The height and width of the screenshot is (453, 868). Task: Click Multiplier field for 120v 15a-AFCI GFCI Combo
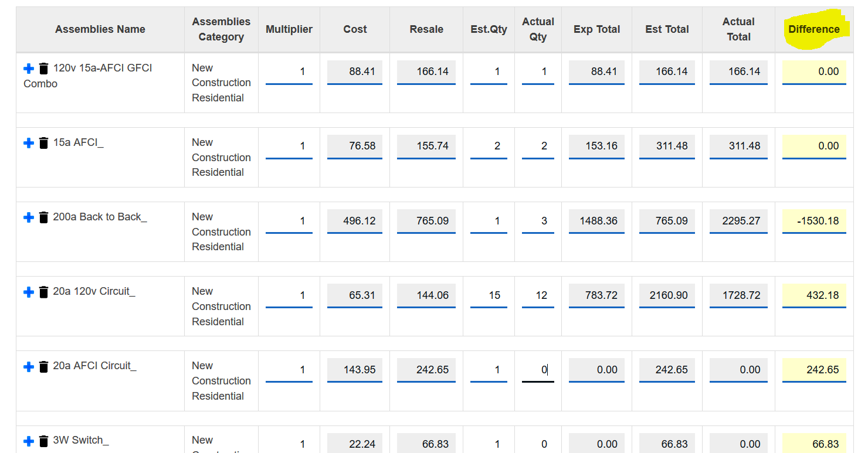coord(289,72)
